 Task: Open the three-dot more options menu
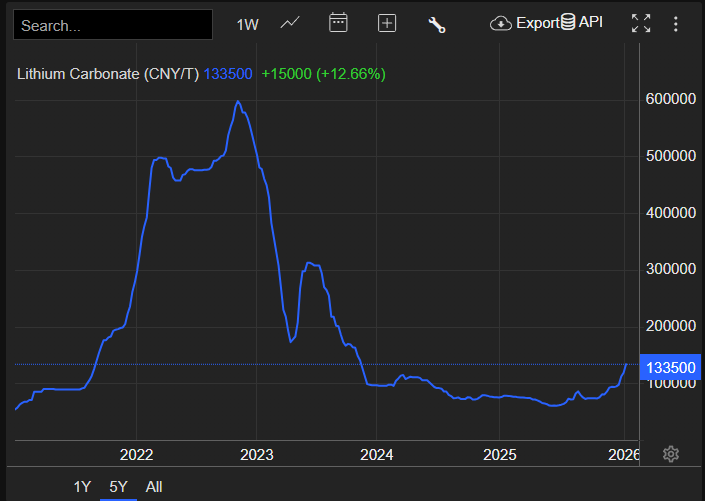pos(677,24)
